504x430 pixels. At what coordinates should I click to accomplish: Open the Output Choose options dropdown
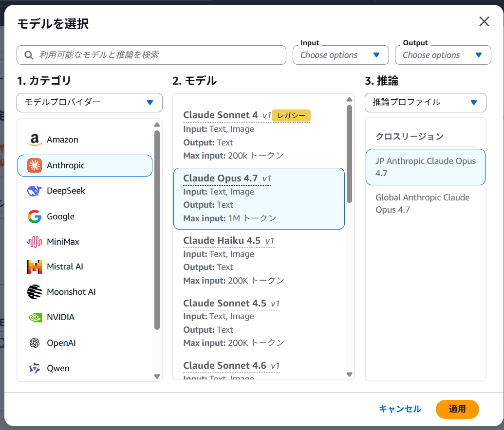[443, 55]
